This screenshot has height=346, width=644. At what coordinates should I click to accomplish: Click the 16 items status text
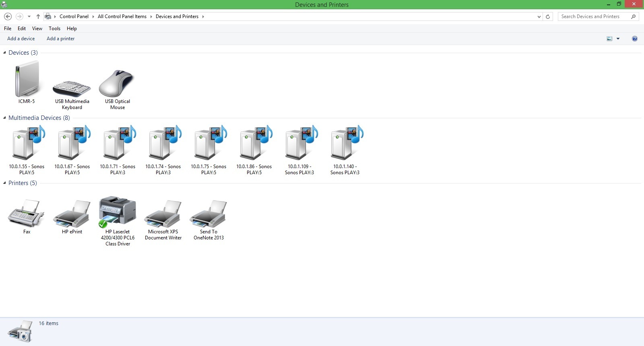click(x=49, y=323)
